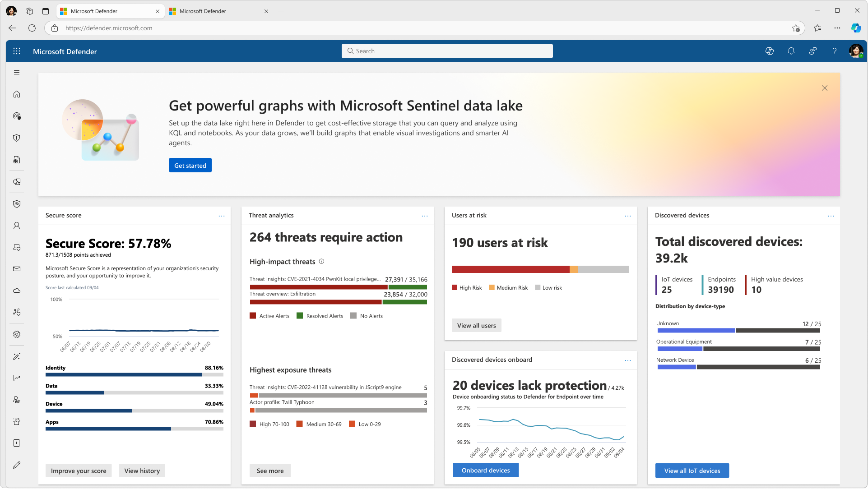This screenshot has width=868, height=489.
Task: Dismiss the Sentinel data lake banner
Action: point(824,88)
